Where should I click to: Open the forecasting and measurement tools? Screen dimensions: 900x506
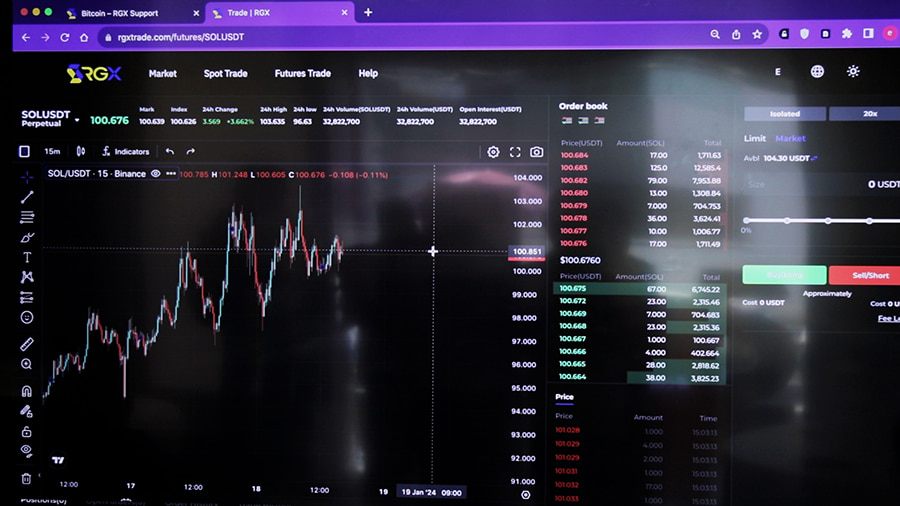pos(26,297)
